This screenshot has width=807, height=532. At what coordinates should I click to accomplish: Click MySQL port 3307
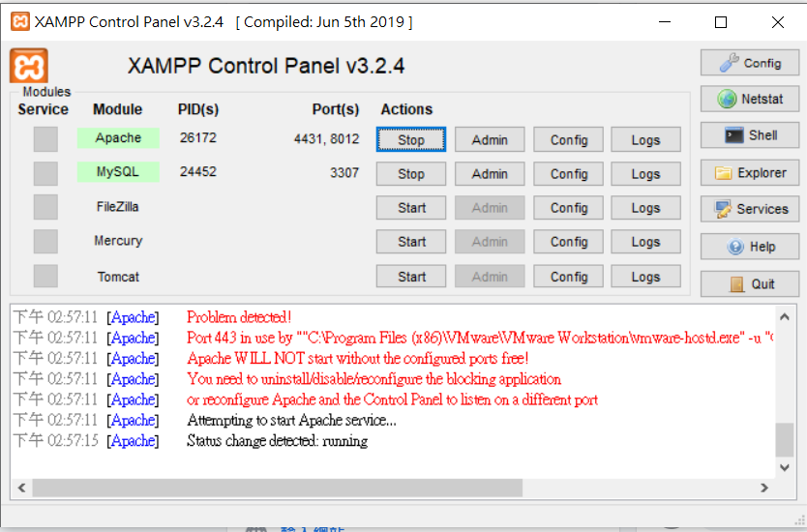[344, 173]
